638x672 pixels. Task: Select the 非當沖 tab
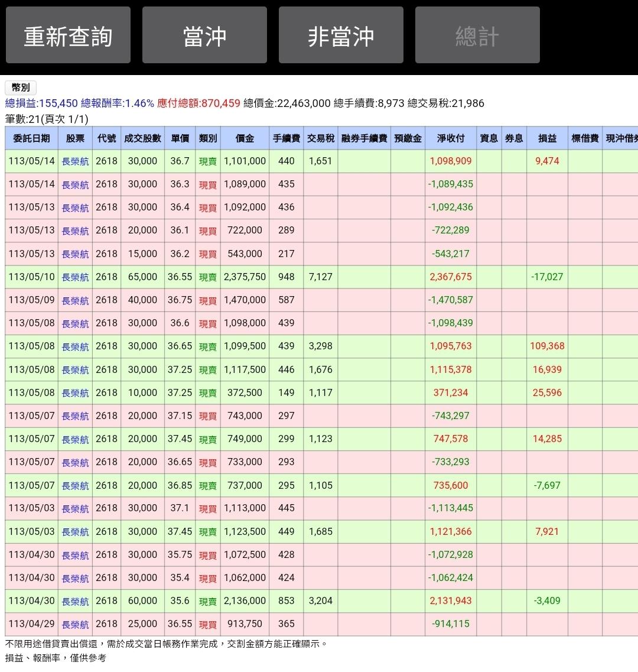(x=341, y=35)
